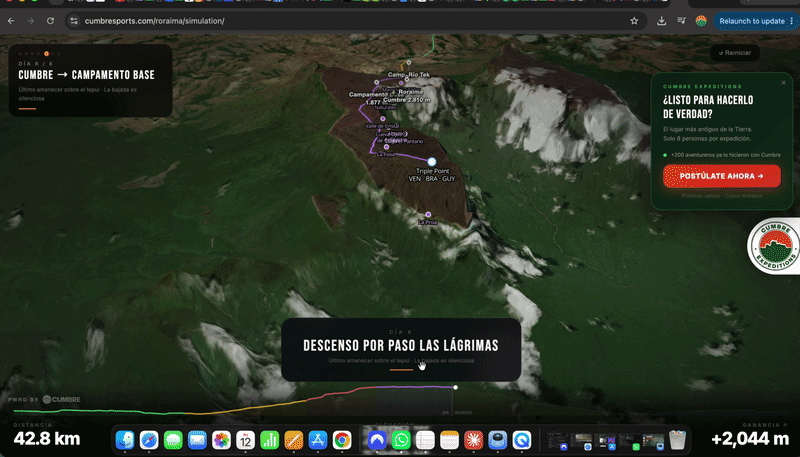Open NordVPN from the dock
Viewport: 800px width, 457px height.
pyautogui.click(x=377, y=440)
